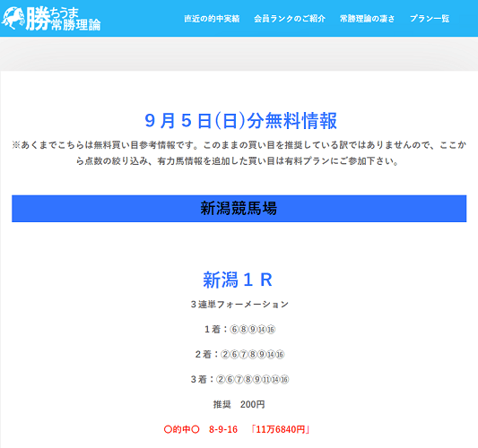
Task: Click the disclaimer note starting ※あくまで
Action: pyautogui.click(x=239, y=153)
